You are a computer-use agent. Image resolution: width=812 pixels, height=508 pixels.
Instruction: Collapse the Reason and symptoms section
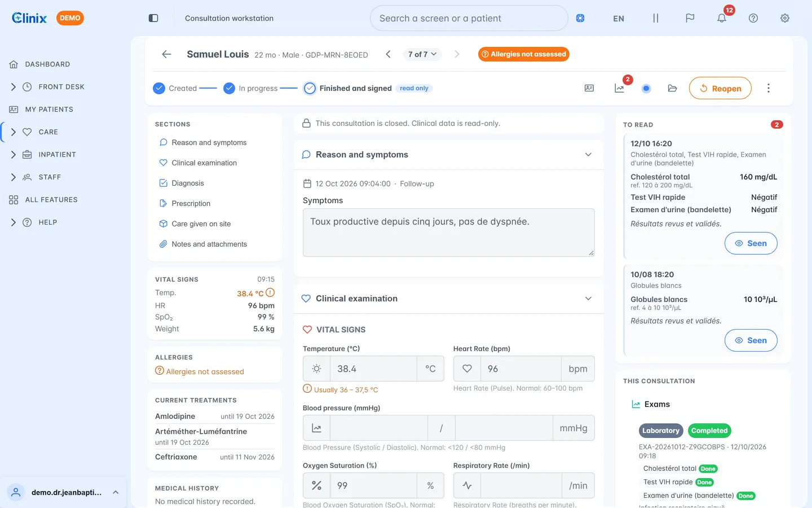(588, 155)
